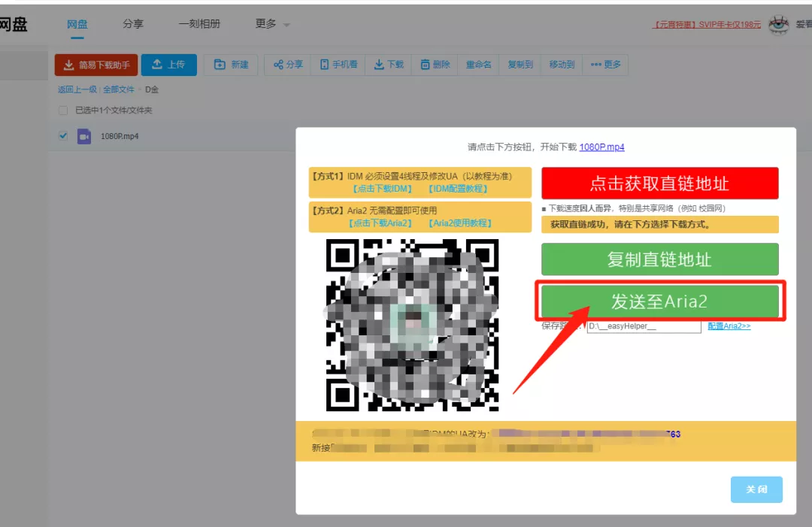Open the 1080P.mp4 file name in list
The width and height of the screenshot is (812, 527).
click(x=120, y=136)
